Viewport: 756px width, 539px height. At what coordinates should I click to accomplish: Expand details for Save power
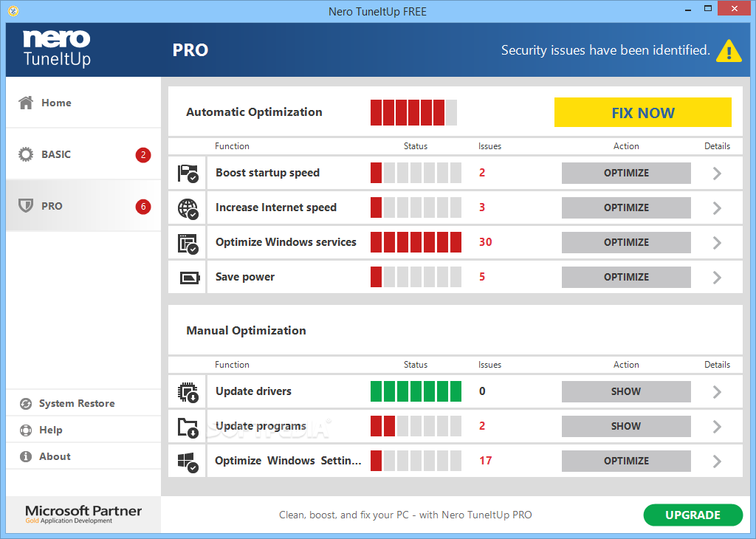(x=717, y=277)
